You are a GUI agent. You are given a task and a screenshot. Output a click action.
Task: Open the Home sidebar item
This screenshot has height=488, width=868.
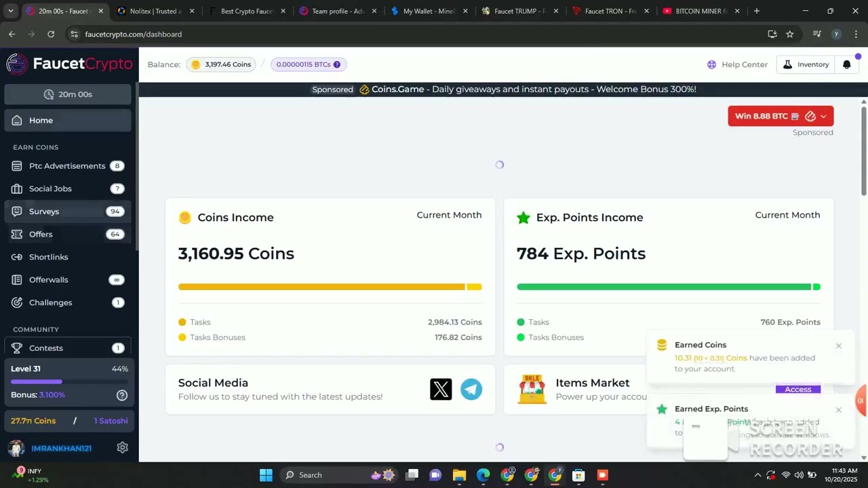click(68, 120)
